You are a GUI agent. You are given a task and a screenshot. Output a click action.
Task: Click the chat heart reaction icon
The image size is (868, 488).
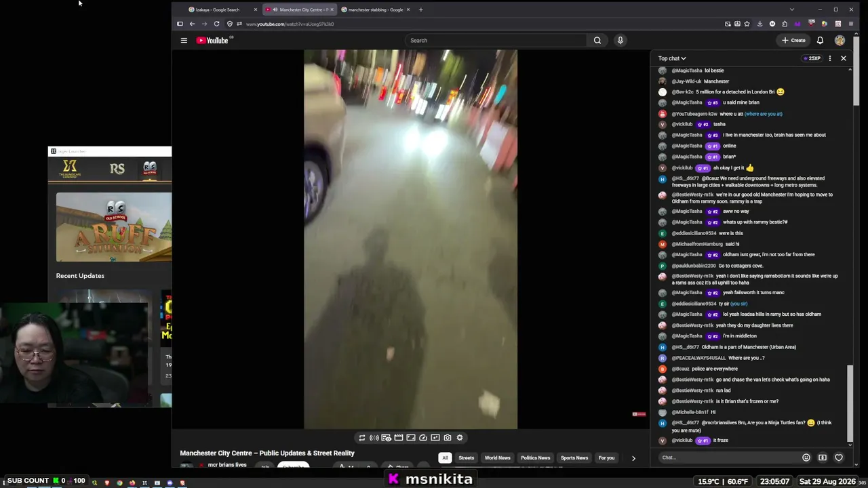[839, 457]
